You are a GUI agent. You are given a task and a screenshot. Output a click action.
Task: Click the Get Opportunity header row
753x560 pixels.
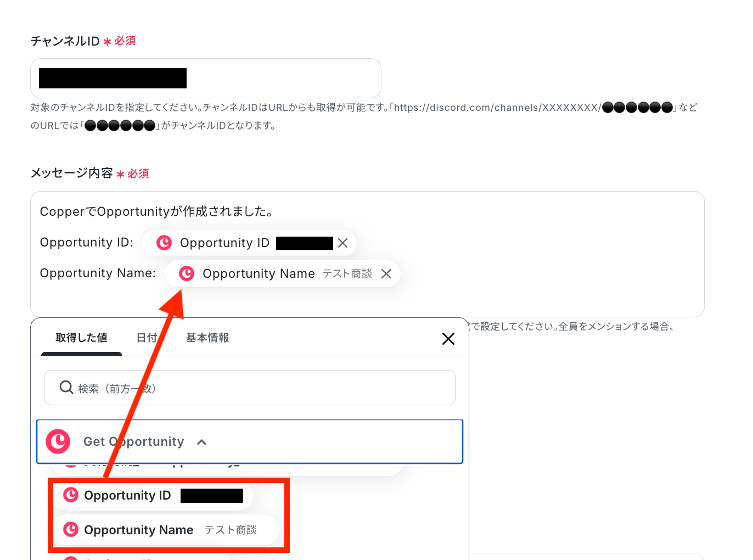click(250, 442)
